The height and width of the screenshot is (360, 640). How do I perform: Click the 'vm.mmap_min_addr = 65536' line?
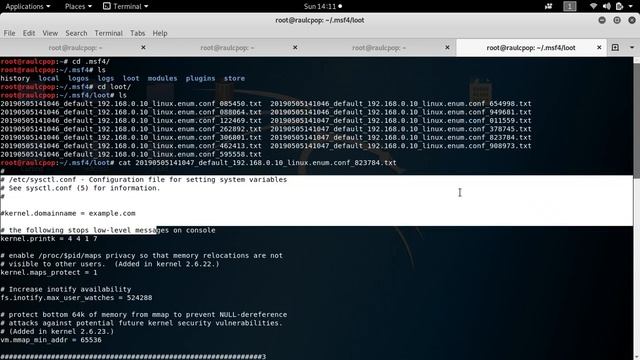(x=51, y=340)
